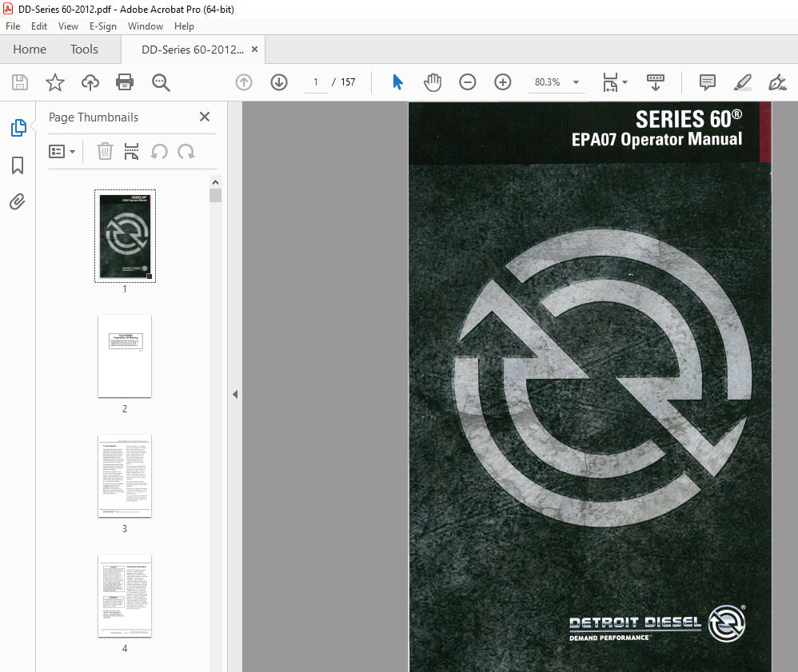Select page 4 thumbnail
798x672 pixels.
tap(125, 596)
